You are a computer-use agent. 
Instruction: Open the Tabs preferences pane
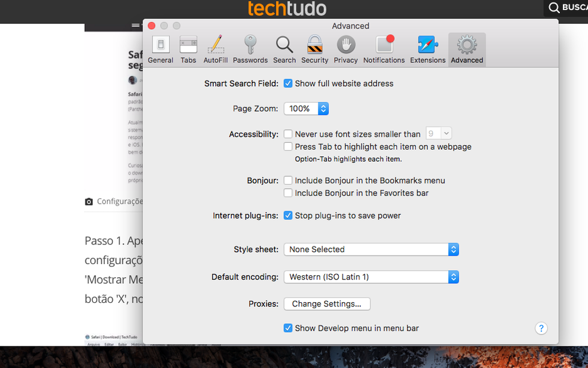click(x=188, y=50)
